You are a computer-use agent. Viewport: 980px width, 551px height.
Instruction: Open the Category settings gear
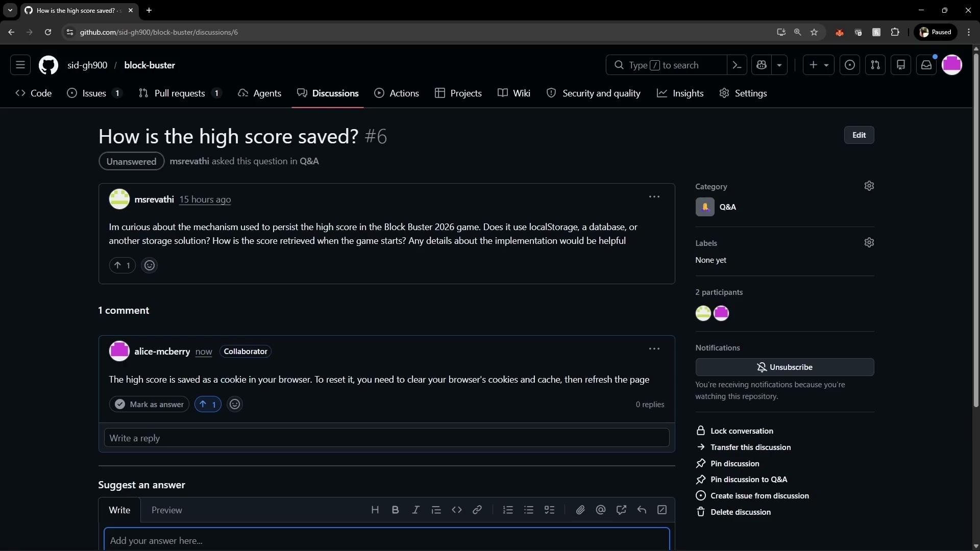click(869, 186)
